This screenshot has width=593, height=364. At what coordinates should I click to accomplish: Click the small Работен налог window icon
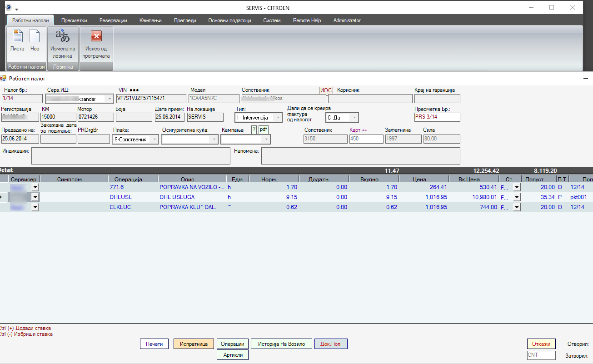4,78
